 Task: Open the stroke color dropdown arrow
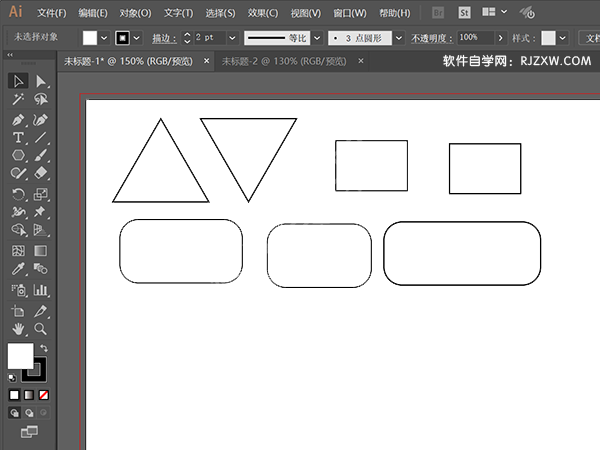(x=137, y=38)
